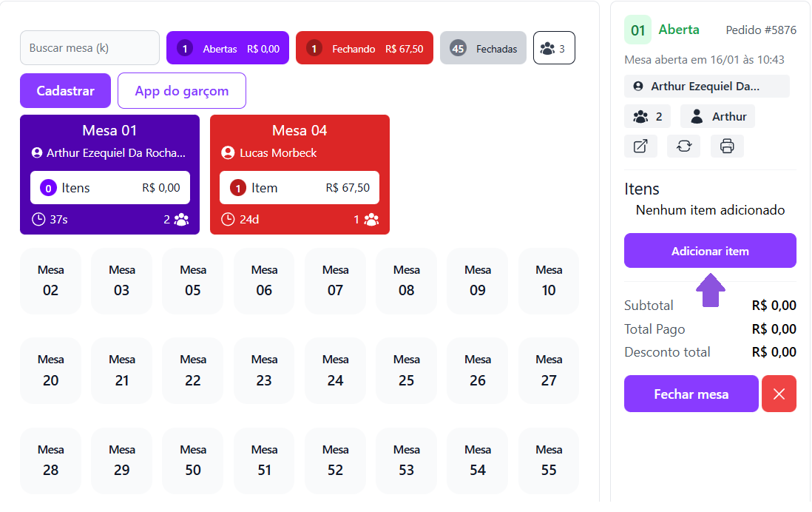Choose table Mesa 55

(x=549, y=460)
